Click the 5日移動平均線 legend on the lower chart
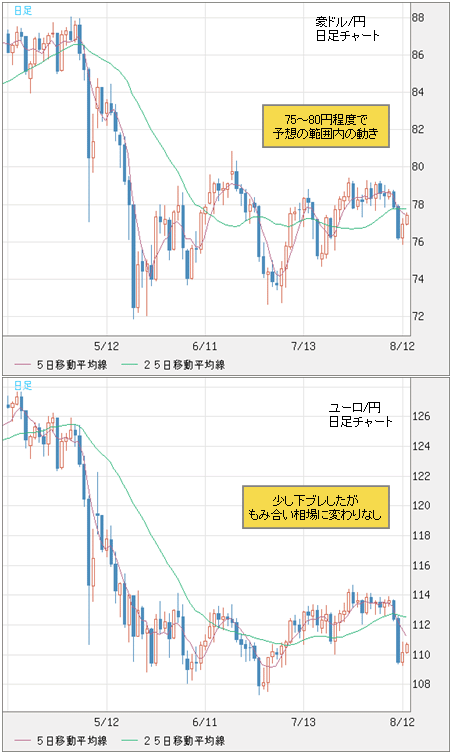The width and height of the screenshot is (453, 755). (61, 741)
